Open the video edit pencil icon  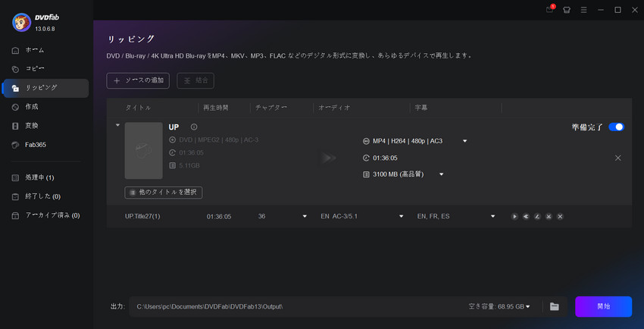click(537, 217)
